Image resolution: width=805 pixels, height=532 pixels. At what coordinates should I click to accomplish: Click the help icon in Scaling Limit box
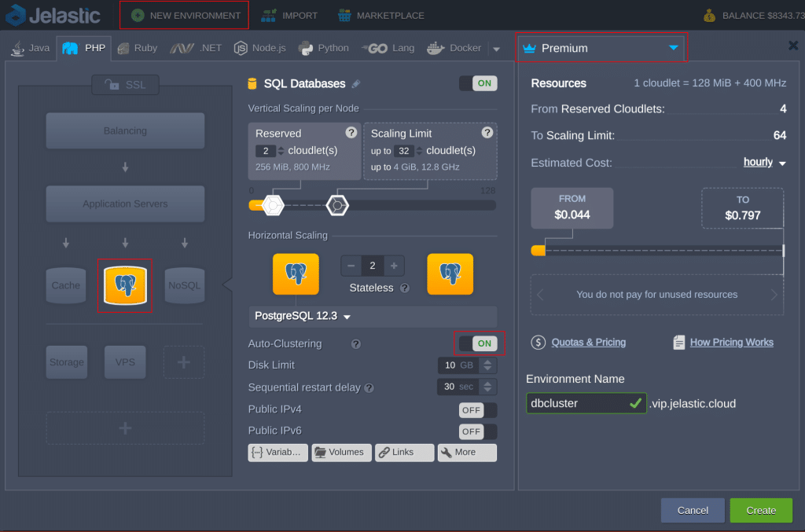click(487, 133)
